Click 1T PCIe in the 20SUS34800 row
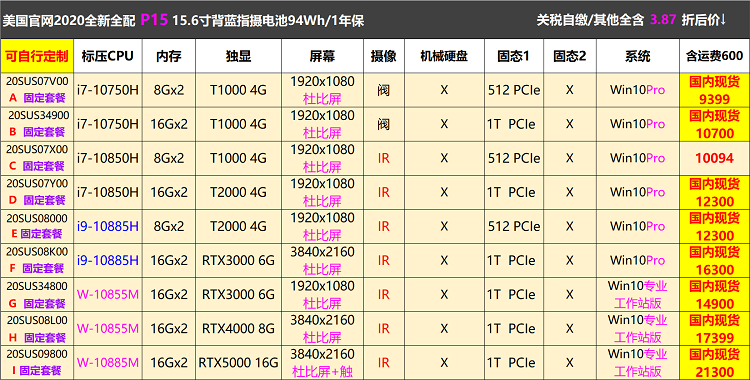This screenshot has height=380, width=750. (511, 294)
